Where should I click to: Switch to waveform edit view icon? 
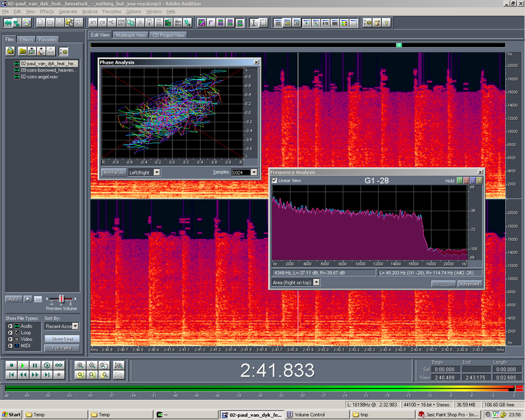click(x=8, y=23)
